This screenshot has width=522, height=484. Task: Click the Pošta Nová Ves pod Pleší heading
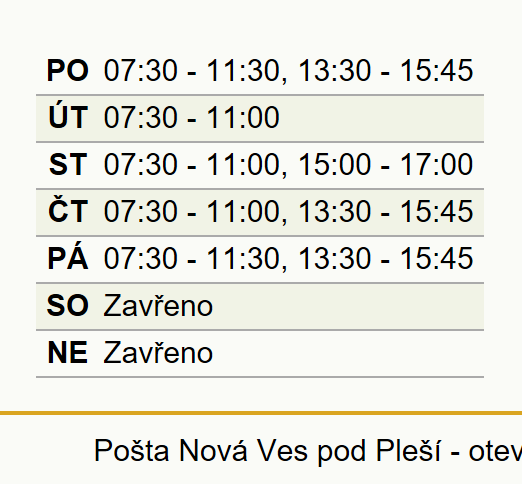(x=308, y=451)
